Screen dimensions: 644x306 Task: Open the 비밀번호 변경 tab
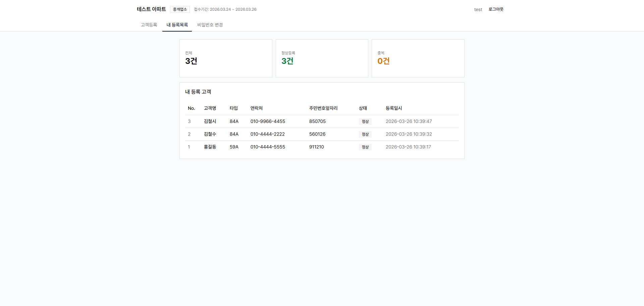[x=210, y=25]
